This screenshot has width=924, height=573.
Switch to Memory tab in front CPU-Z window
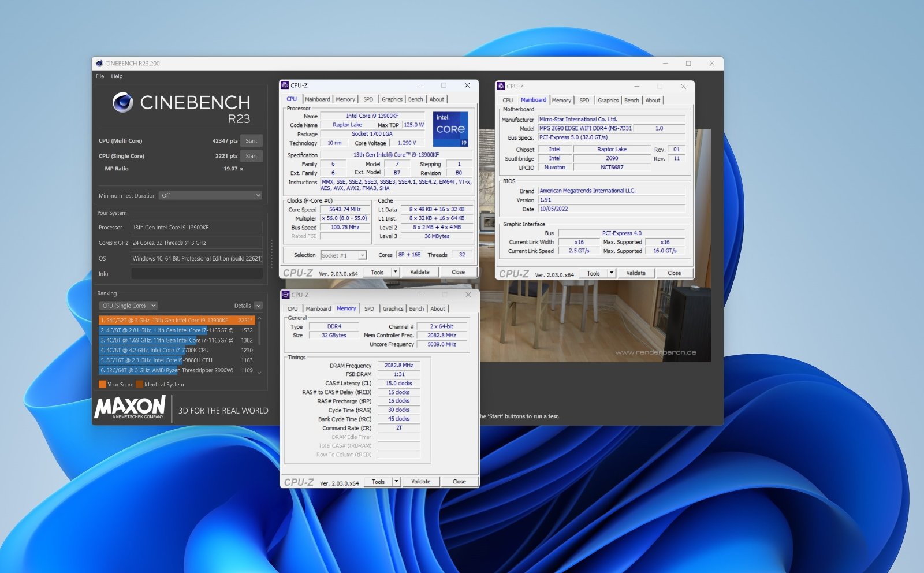tap(345, 99)
